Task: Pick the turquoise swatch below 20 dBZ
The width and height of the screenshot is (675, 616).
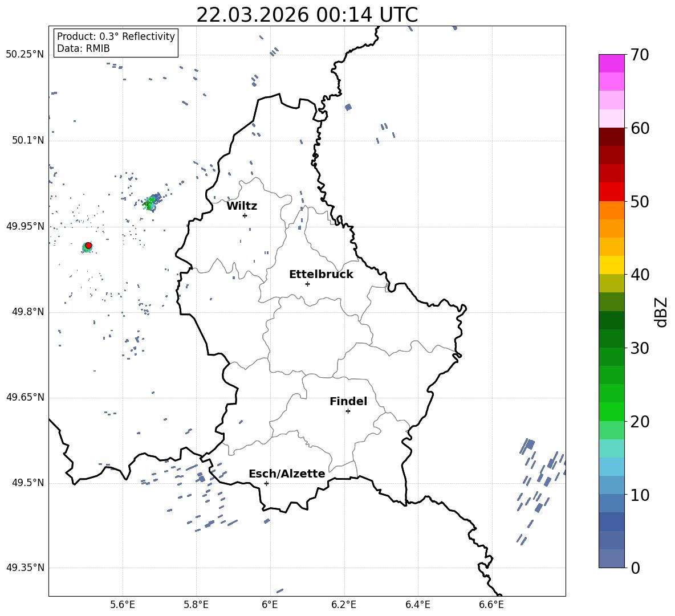Action: pos(611,448)
